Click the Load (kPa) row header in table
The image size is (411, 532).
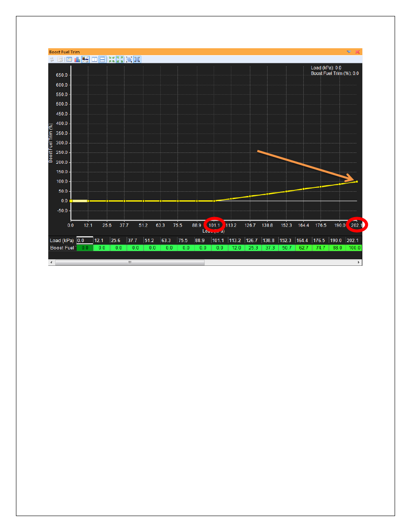[x=62, y=240]
